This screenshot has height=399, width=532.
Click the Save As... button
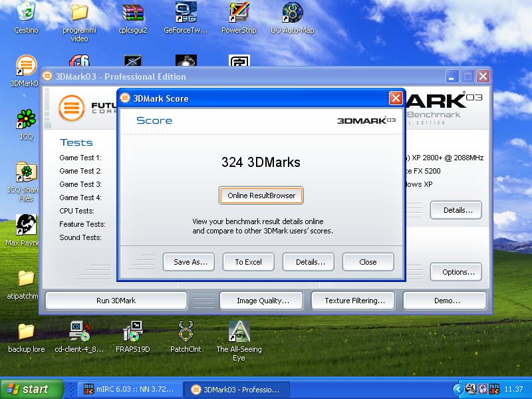(x=189, y=262)
